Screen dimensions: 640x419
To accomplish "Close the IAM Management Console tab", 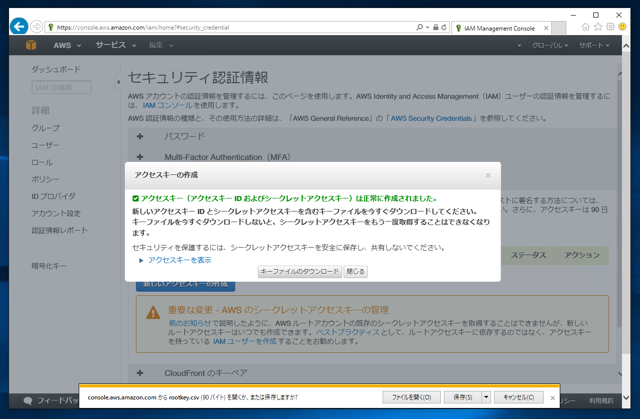I will click(546, 28).
